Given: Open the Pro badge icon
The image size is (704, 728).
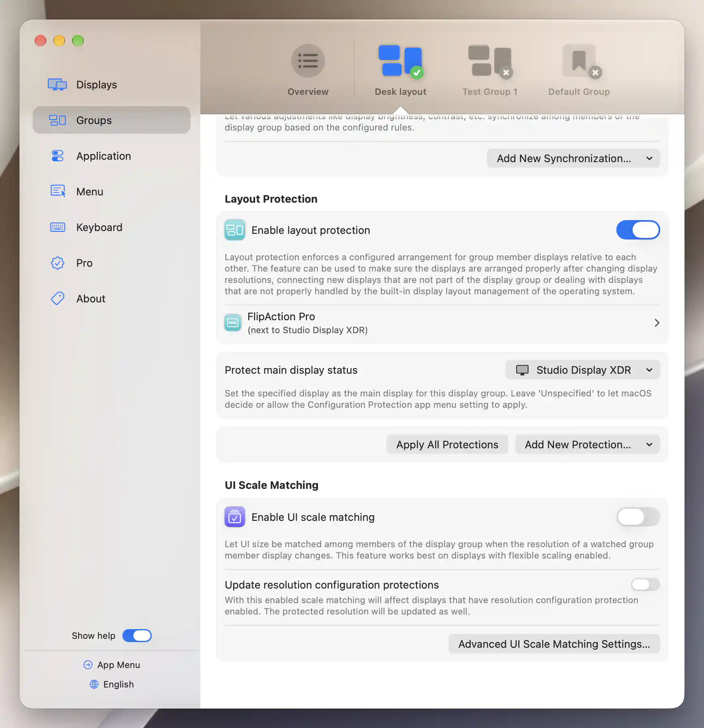Looking at the screenshot, I should [57, 263].
